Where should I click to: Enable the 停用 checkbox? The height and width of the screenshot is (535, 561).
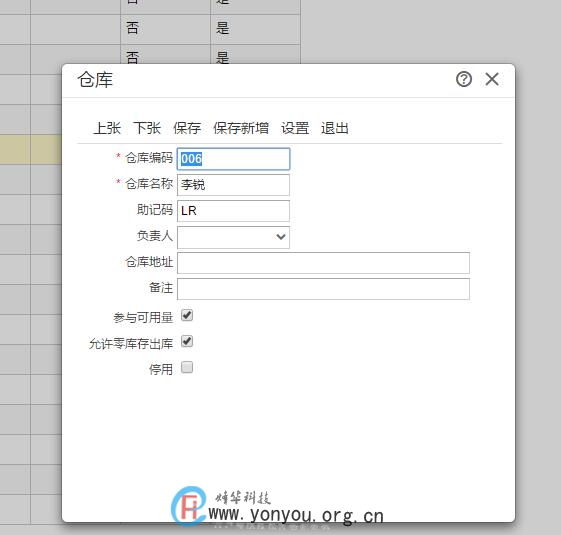click(187, 368)
